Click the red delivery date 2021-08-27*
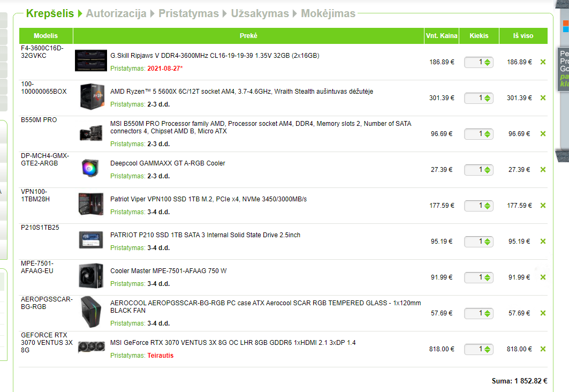The image size is (569, 392). point(165,69)
